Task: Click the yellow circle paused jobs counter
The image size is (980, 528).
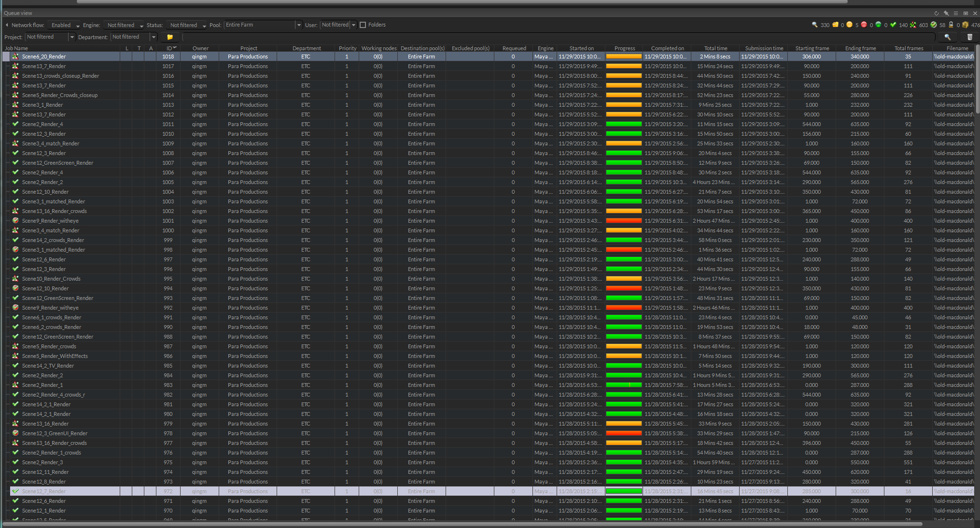Action: point(850,25)
